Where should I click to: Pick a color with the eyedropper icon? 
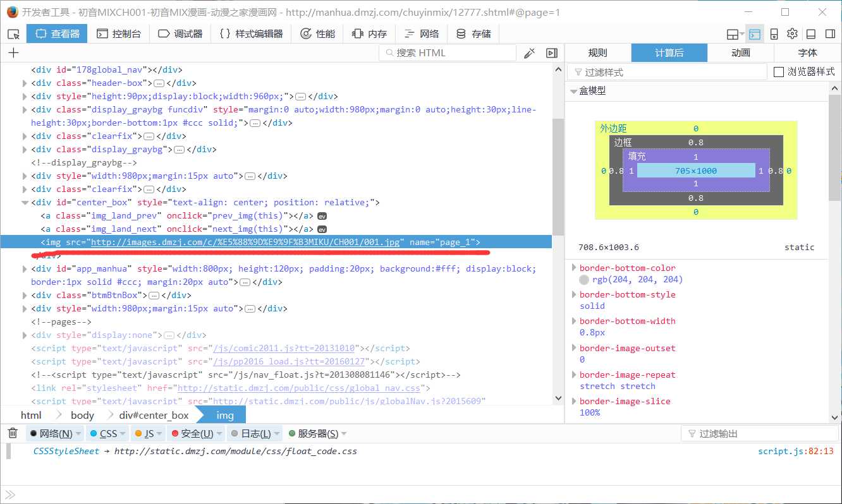tap(530, 53)
